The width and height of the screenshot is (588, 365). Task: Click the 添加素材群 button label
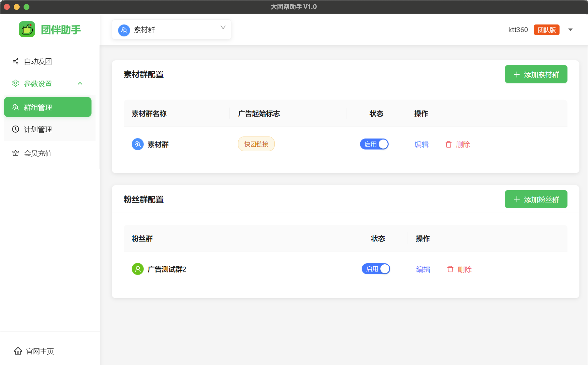542,74
